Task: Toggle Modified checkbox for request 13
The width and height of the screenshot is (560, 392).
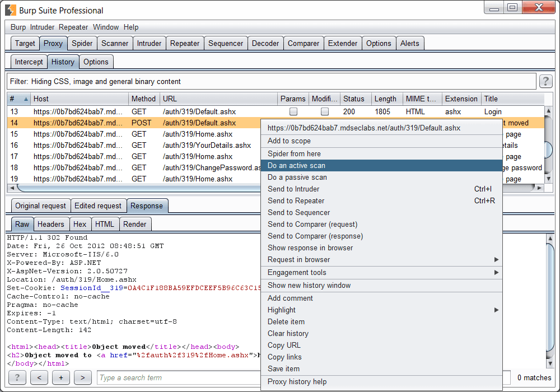Action: [x=324, y=112]
